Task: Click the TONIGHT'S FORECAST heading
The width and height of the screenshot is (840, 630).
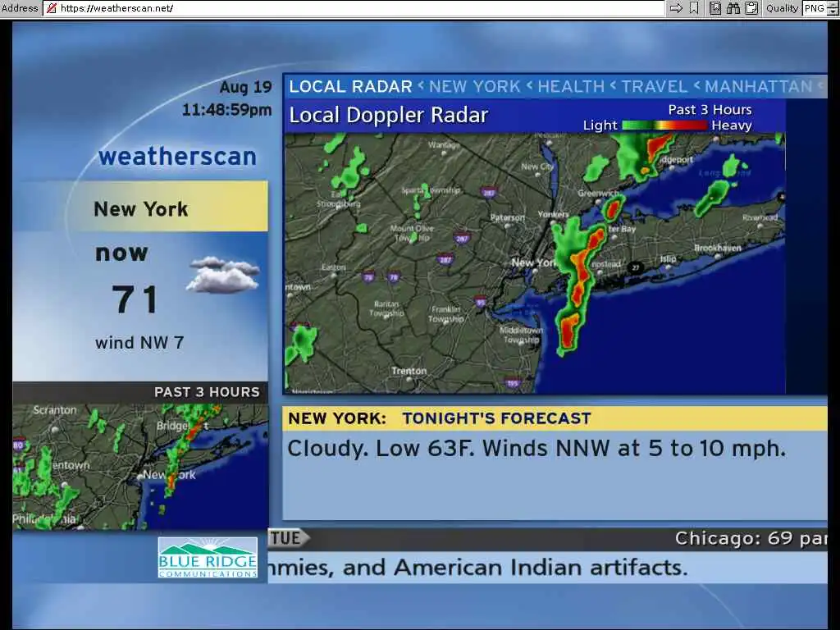Action: (x=496, y=418)
